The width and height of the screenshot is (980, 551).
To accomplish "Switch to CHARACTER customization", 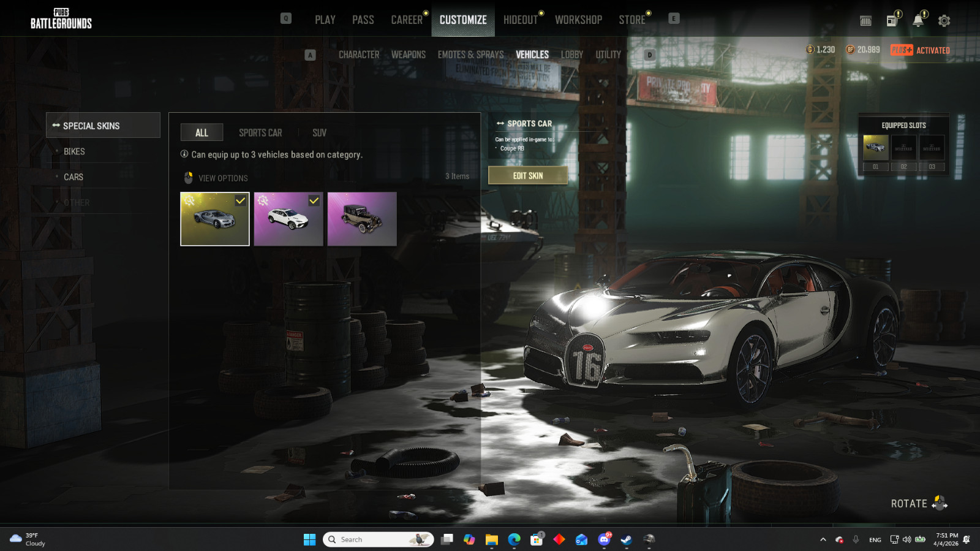I will (359, 55).
